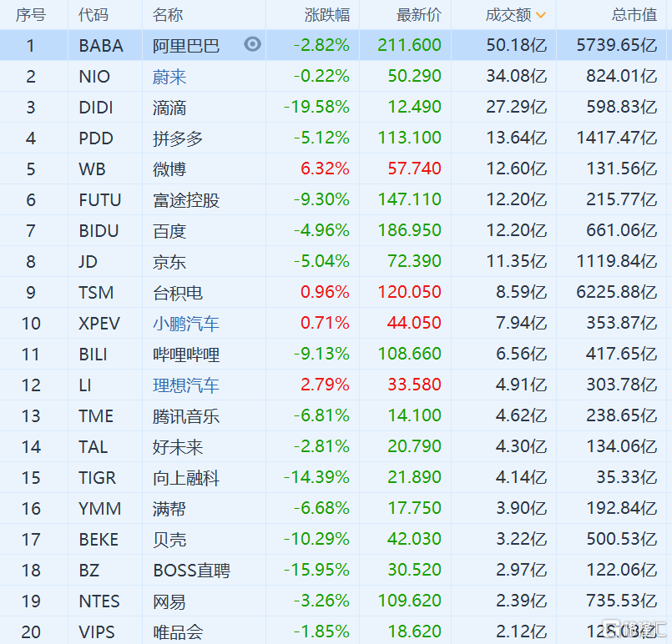Viewport: 672px width, 644px height.
Task: Sort by the 涨跌幅 column header
Action: point(327,15)
